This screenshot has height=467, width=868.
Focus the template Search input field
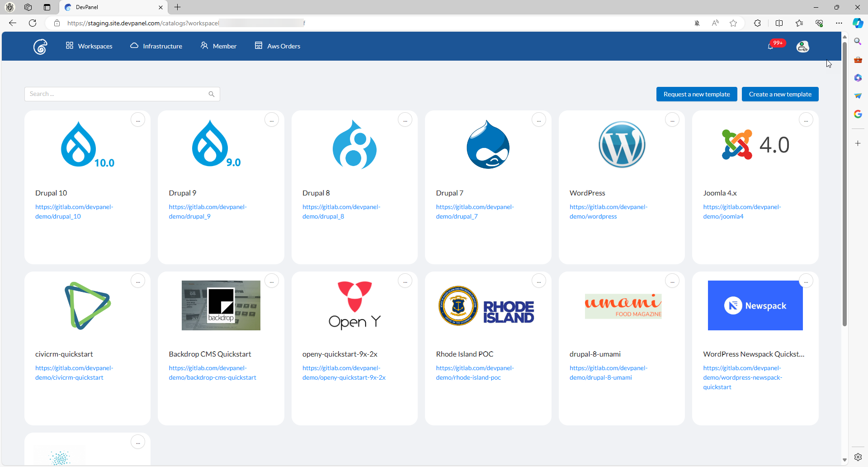(115, 94)
